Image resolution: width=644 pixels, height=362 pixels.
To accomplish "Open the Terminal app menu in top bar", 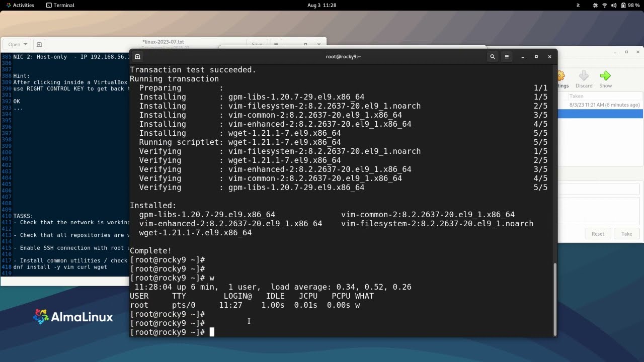I will pyautogui.click(x=60, y=5).
